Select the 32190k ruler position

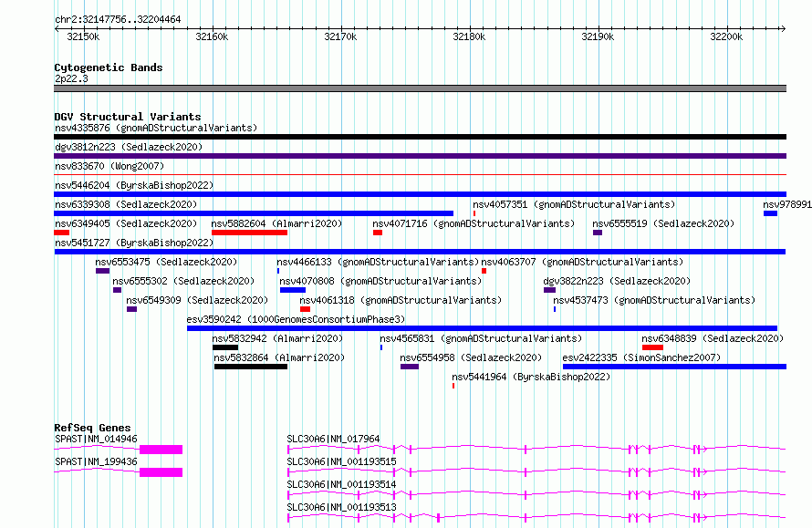[598, 36]
